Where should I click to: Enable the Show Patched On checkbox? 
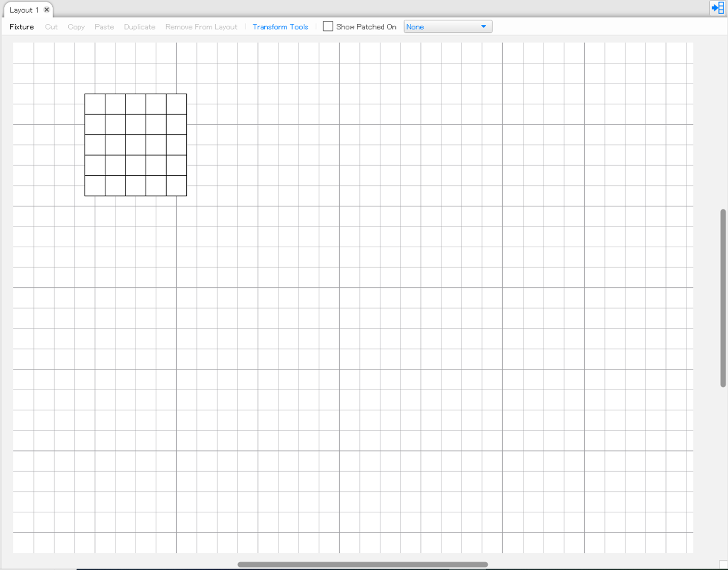[x=328, y=26]
